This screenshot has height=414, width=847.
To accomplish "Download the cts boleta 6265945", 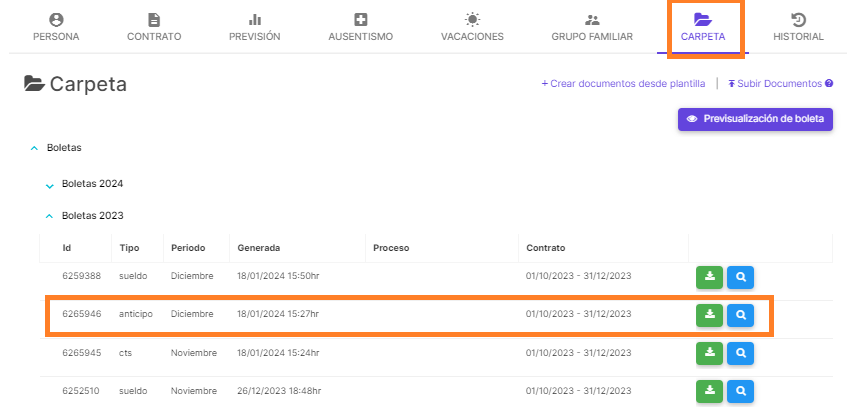I will click(x=709, y=353).
